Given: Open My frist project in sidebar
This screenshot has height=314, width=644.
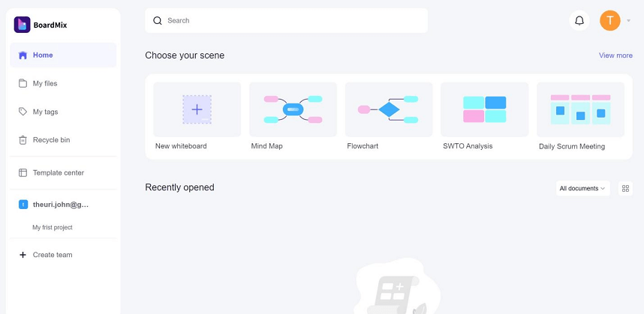Looking at the screenshot, I should pos(53,228).
